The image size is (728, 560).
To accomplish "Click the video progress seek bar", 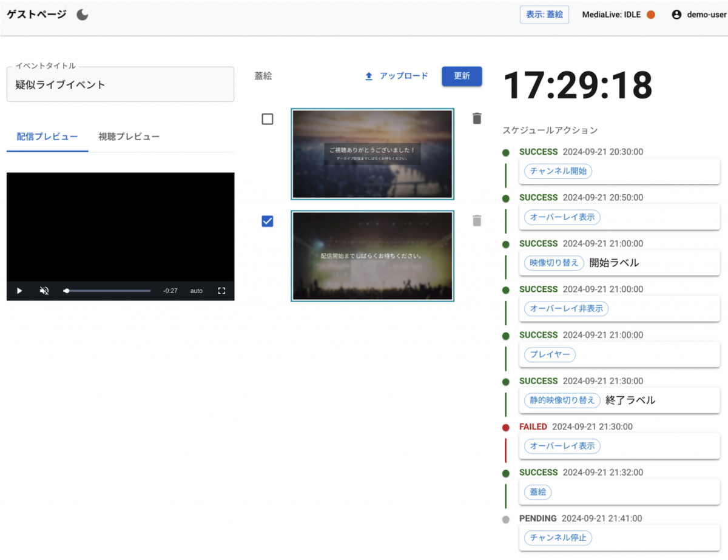I will [108, 291].
